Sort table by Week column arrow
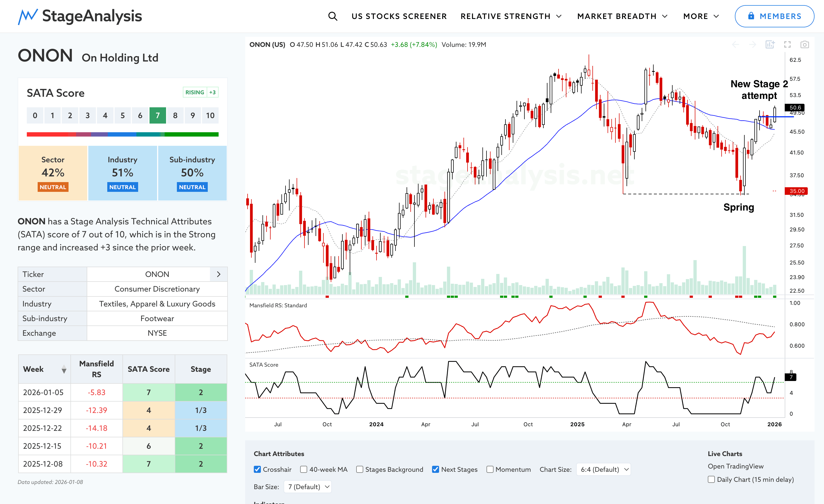The height and width of the screenshot is (504, 824). (64, 370)
